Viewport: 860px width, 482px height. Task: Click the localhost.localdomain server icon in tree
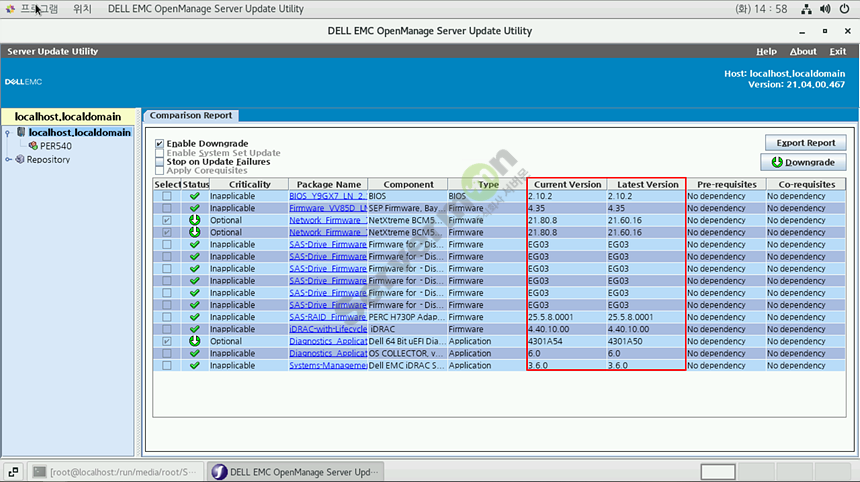(x=21, y=132)
